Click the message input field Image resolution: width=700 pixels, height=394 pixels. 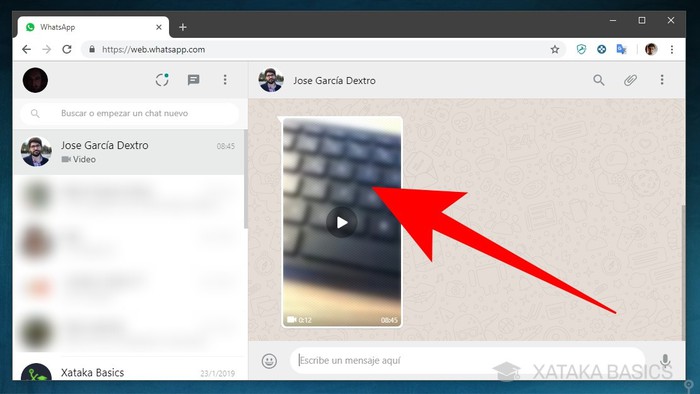[x=467, y=361]
